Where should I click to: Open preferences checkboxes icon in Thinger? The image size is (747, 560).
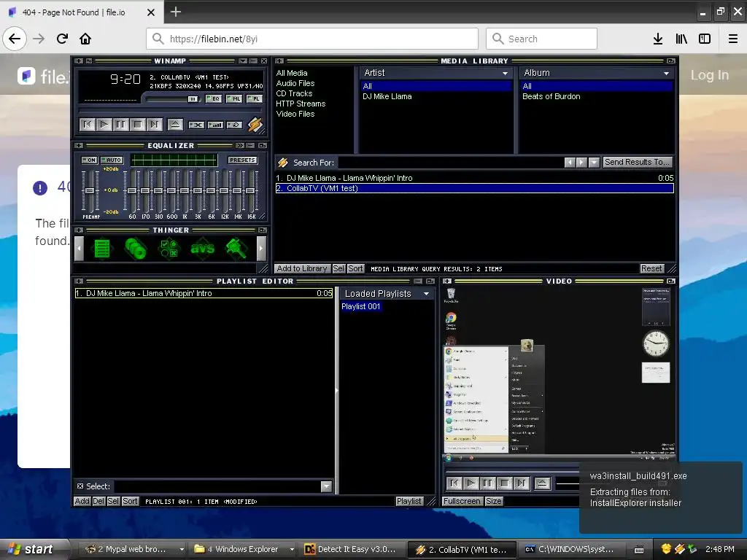[x=169, y=248]
